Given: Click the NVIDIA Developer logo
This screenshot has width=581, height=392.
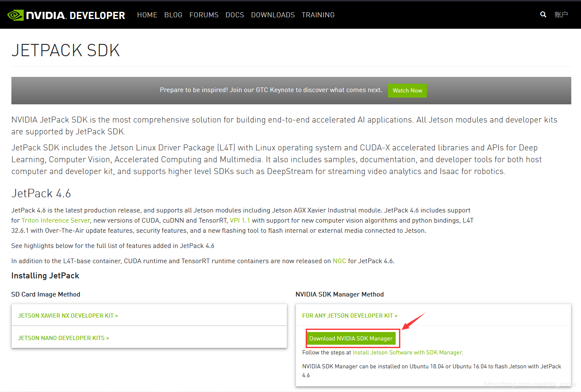Looking at the screenshot, I should [66, 15].
